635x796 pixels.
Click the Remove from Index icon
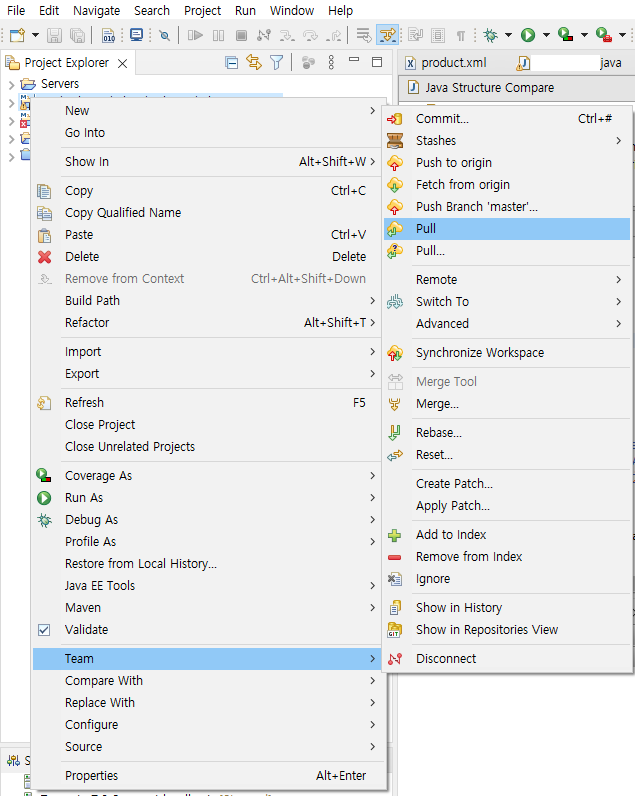click(x=395, y=557)
